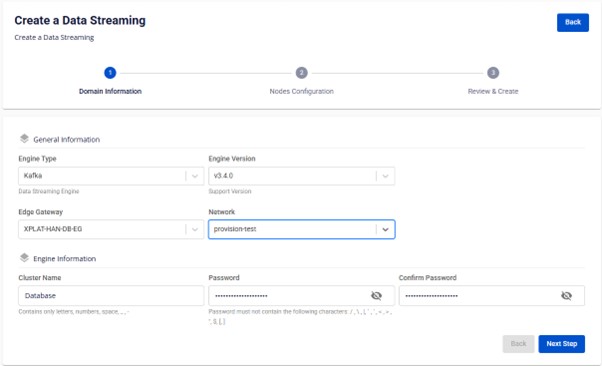Viewport: 602px width, 366px height.
Task: Expand the Edge Gateway dropdown arrow
Action: [195, 229]
